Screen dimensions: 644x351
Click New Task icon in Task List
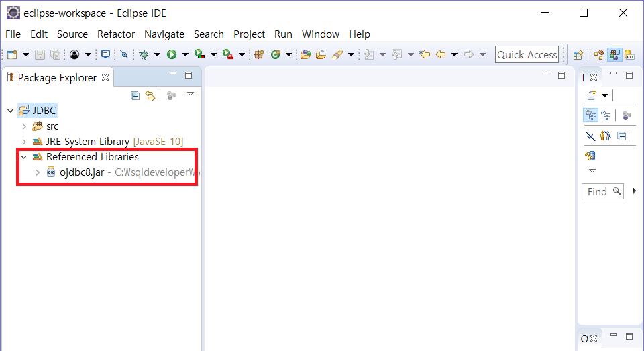point(592,95)
